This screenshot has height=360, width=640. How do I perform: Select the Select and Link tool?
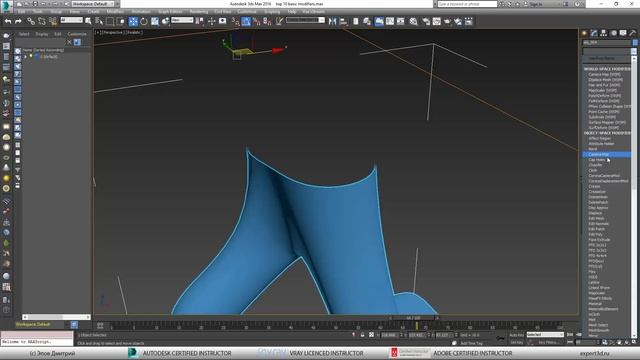[31, 21]
